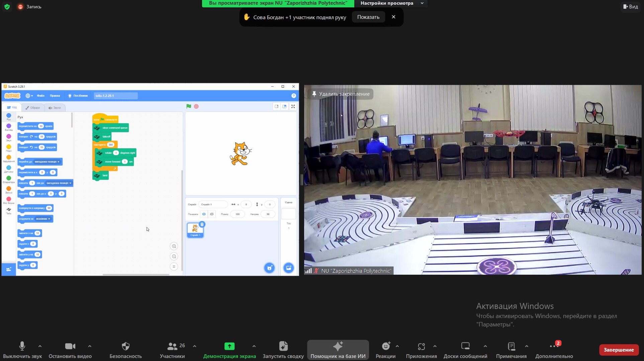Click the green flag run icon
The width and height of the screenshot is (644, 361).
point(189,106)
